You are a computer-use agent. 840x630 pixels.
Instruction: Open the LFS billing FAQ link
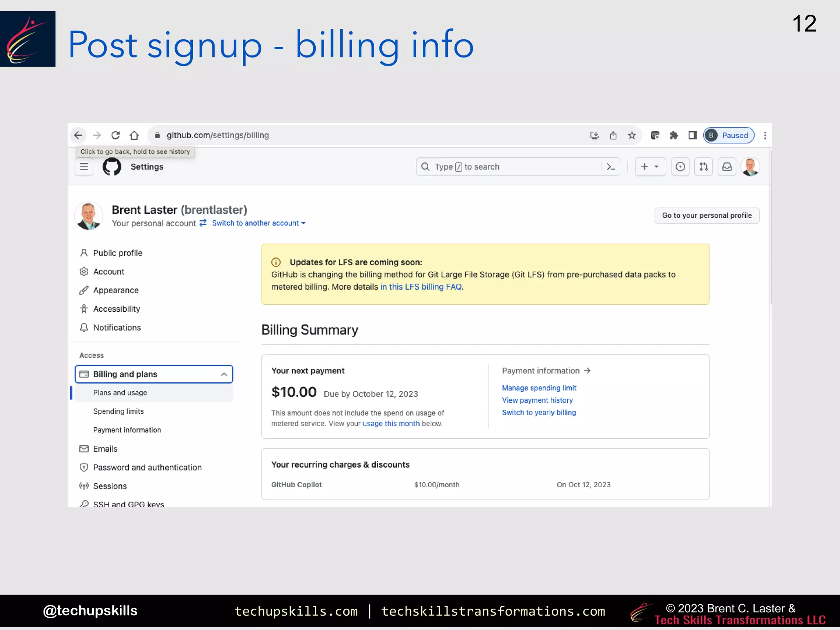(421, 287)
